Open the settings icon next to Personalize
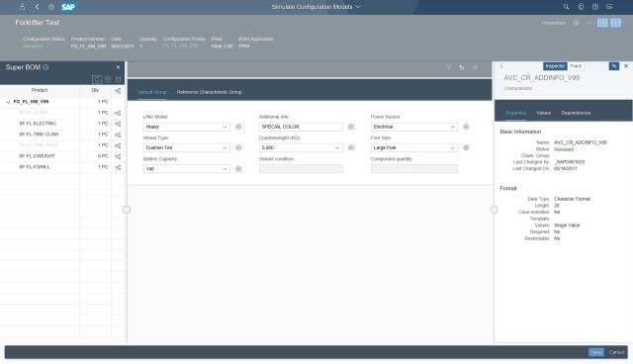Viewport: 633px width, 364px height. click(576, 23)
